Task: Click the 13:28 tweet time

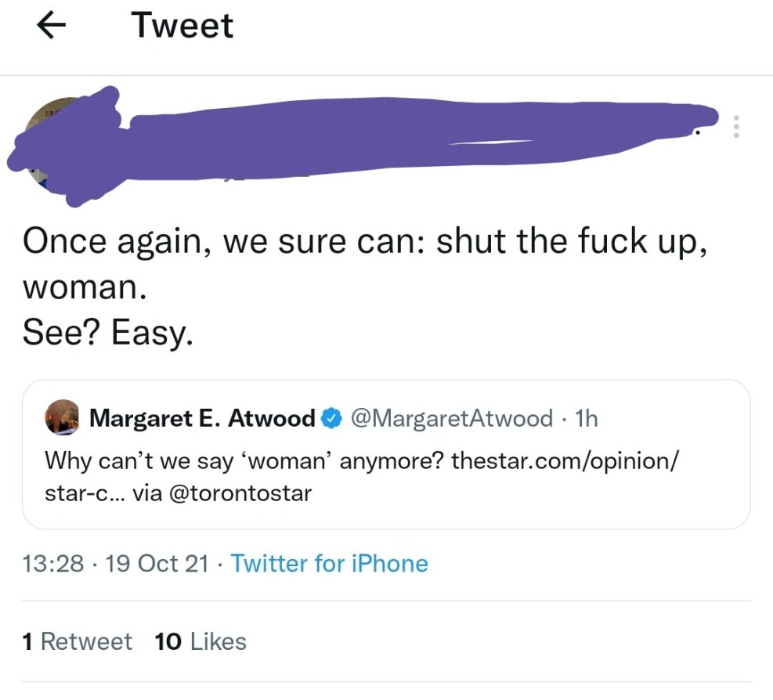Action: (x=52, y=564)
